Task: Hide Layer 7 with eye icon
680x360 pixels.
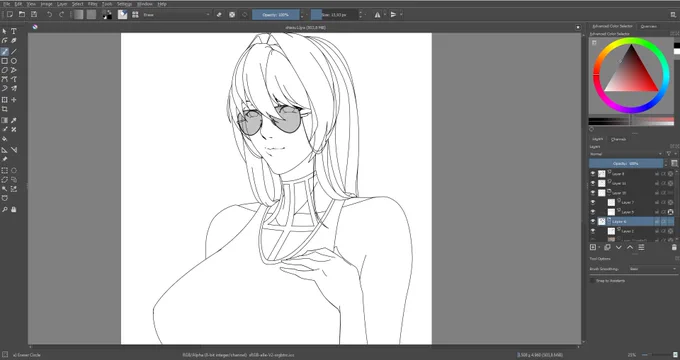Action: [x=593, y=203]
